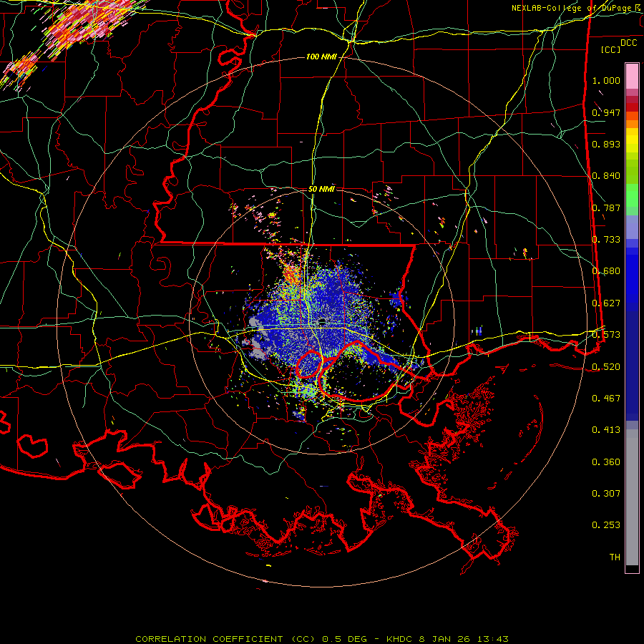Click the 0.787 scale value
The width and height of the screenshot is (644, 644).
[x=606, y=208]
